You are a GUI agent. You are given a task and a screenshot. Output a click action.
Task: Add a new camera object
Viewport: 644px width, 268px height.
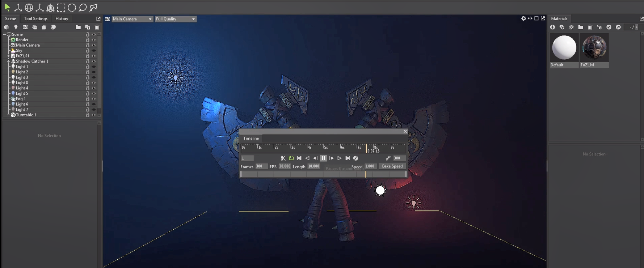(25, 27)
